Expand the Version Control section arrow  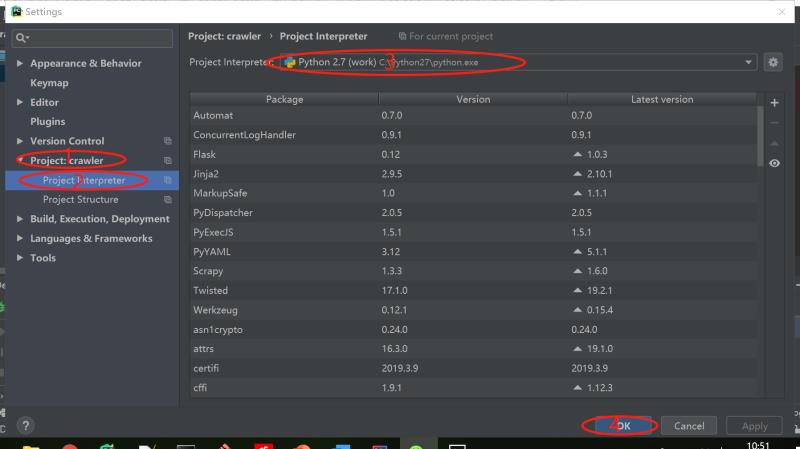coord(19,141)
